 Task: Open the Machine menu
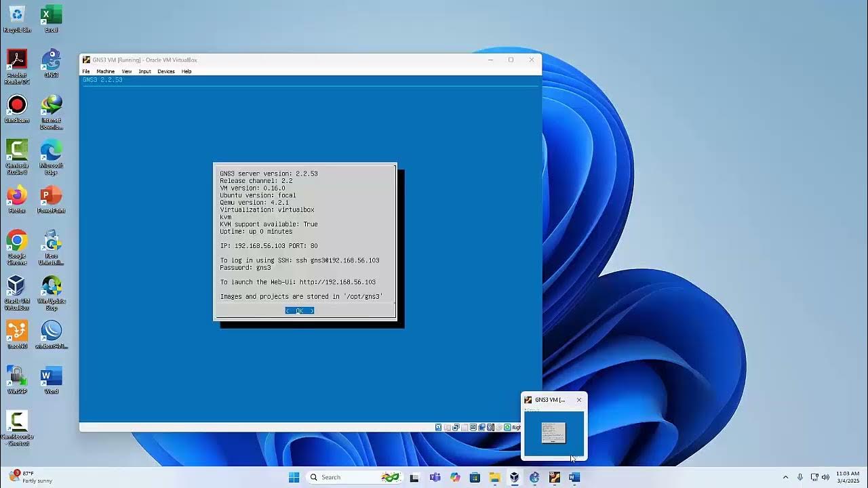click(x=105, y=71)
